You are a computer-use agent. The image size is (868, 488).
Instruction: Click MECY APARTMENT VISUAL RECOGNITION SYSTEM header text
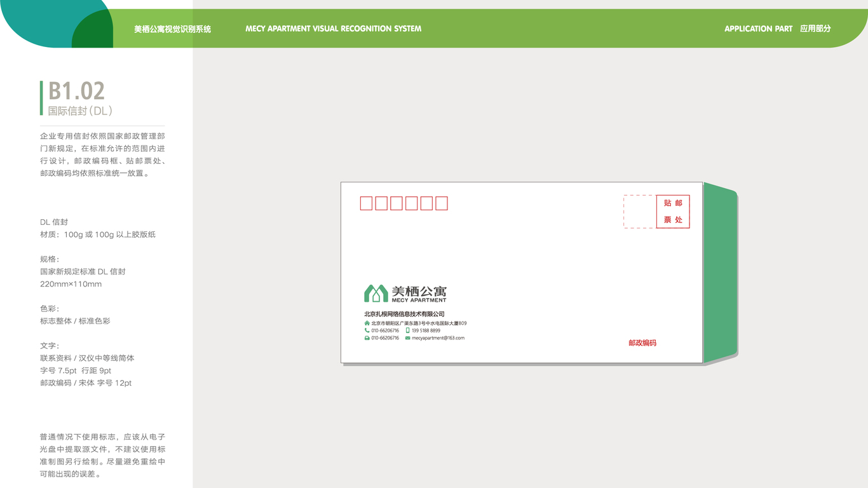[334, 29]
